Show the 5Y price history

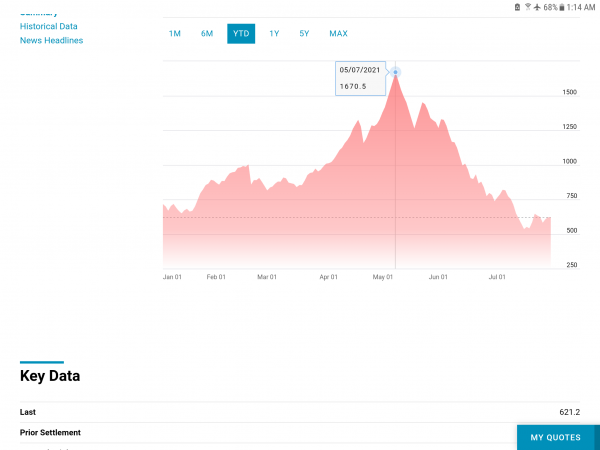pos(304,33)
